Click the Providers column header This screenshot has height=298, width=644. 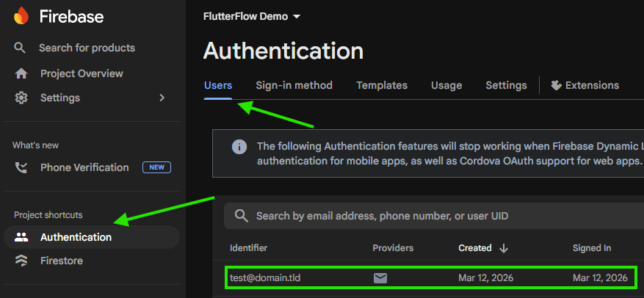(393, 248)
